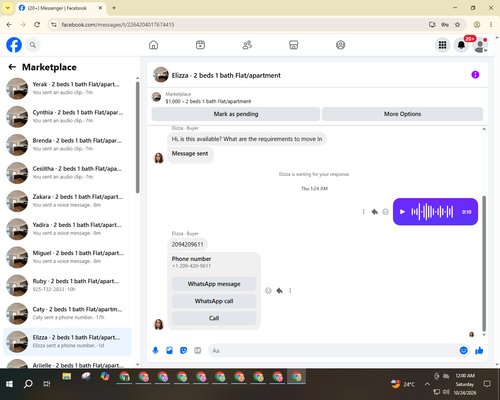Click the voice clip microphone icon
The width and height of the screenshot is (500, 400).
pyautogui.click(x=155, y=350)
